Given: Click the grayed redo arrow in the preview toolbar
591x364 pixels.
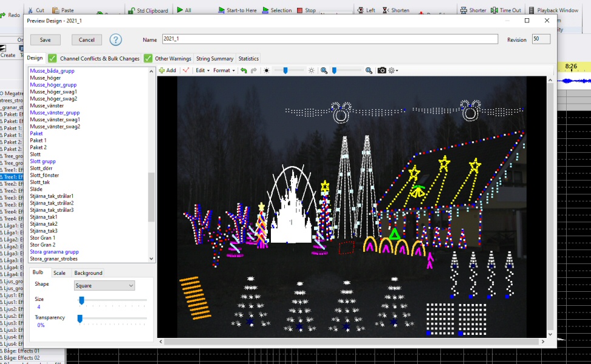Looking at the screenshot, I should coord(254,70).
